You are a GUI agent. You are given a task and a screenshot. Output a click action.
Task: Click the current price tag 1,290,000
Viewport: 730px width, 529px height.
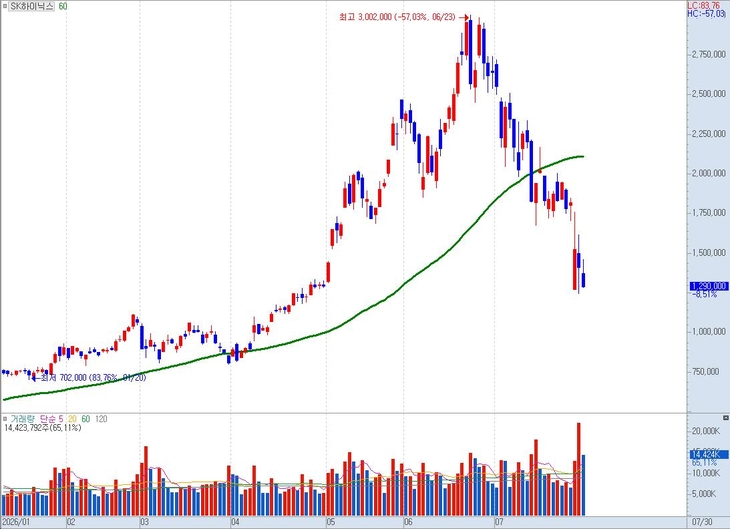pos(709,286)
